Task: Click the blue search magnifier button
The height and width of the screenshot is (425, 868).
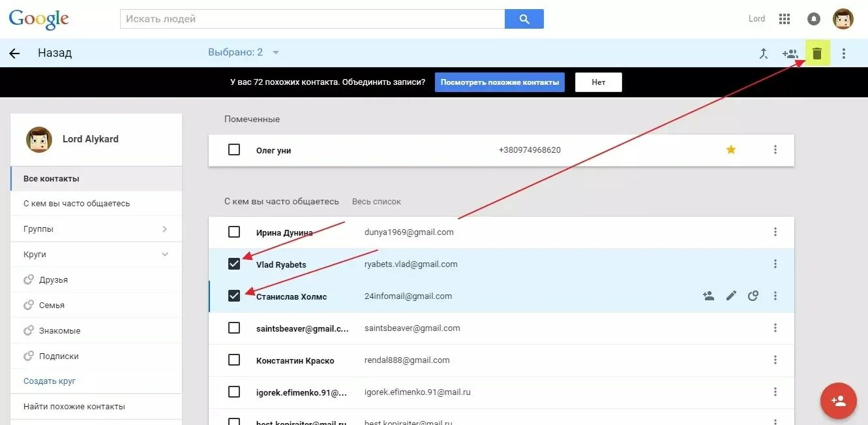Action: (524, 19)
